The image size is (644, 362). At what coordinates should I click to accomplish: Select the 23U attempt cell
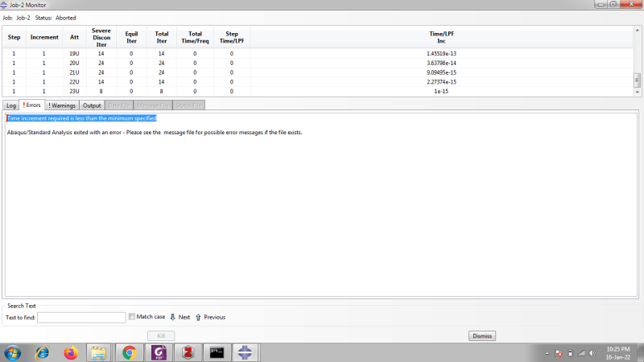tap(74, 91)
